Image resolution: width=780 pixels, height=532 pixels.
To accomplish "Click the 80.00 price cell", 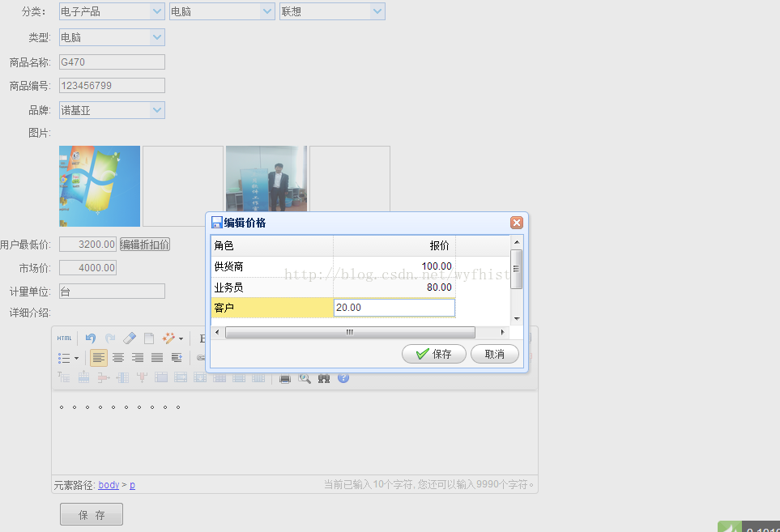I will pyautogui.click(x=394, y=287).
